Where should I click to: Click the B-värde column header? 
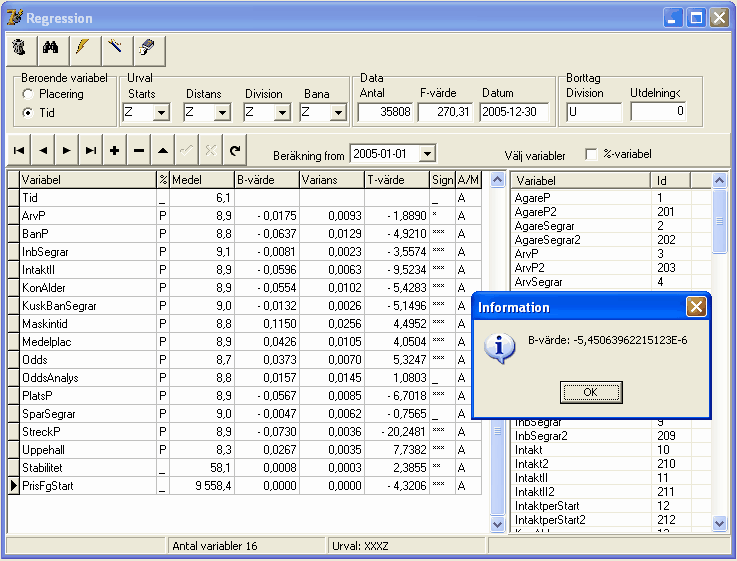(x=267, y=180)
